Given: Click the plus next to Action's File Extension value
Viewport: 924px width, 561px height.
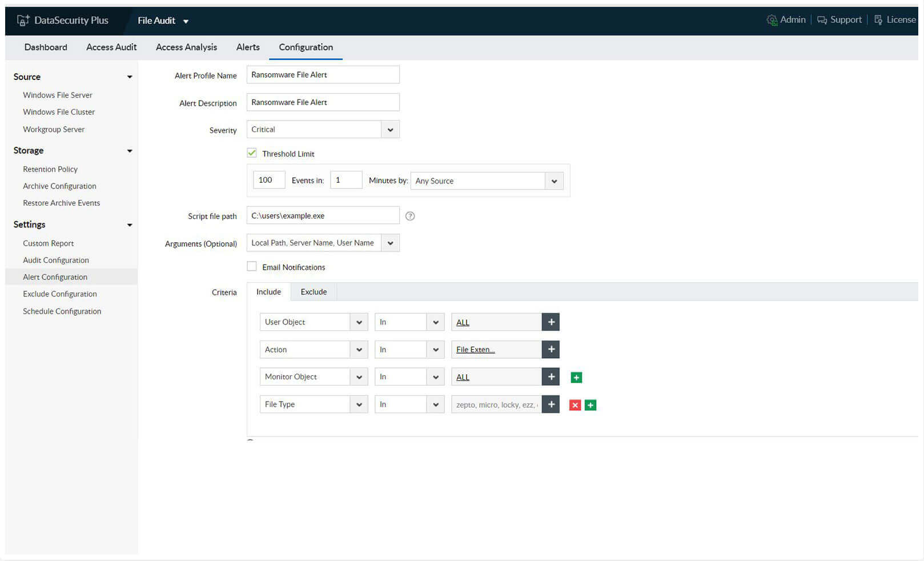Looking at the screenshot, I should (x=550, y=349).
